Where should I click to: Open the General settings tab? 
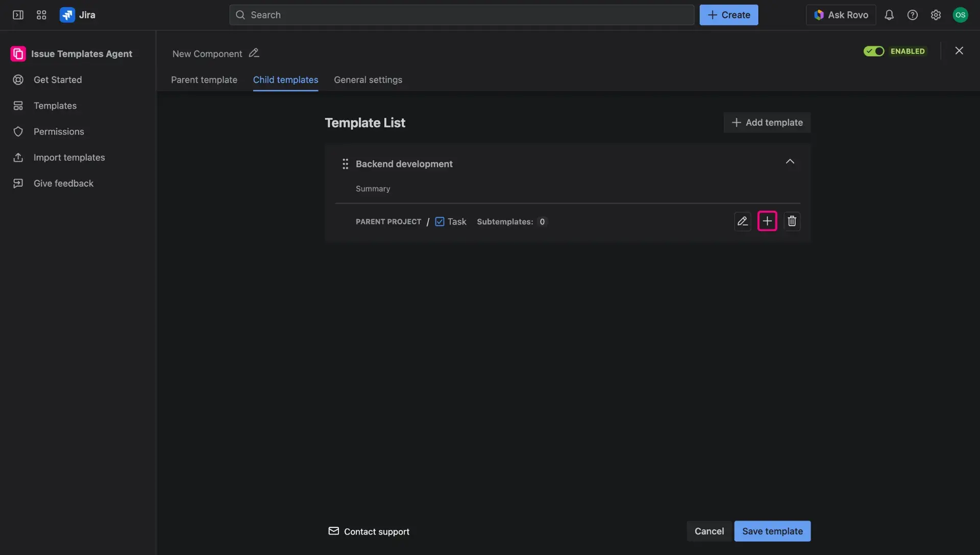point(368,80)
